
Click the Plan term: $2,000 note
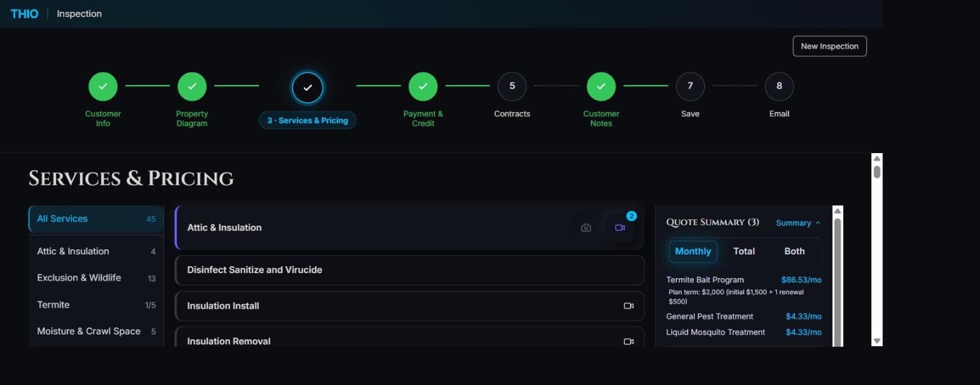pos(736,297)
